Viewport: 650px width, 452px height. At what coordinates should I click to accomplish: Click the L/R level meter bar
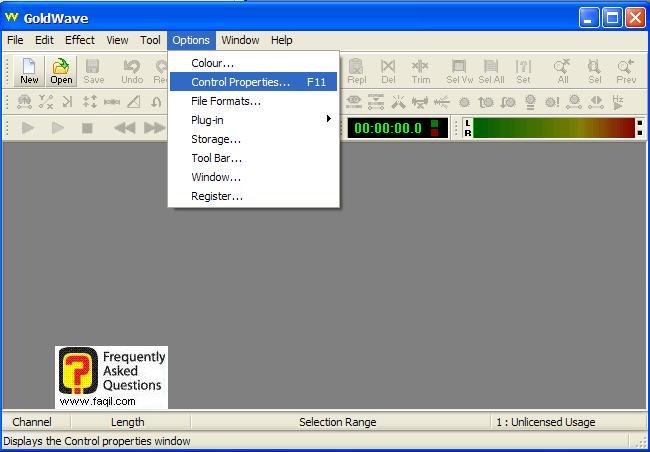(553, 128)
